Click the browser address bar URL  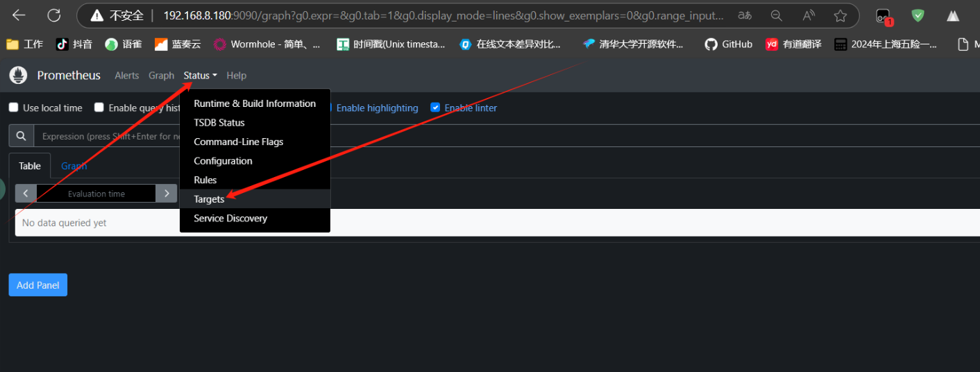click(443, 15)
